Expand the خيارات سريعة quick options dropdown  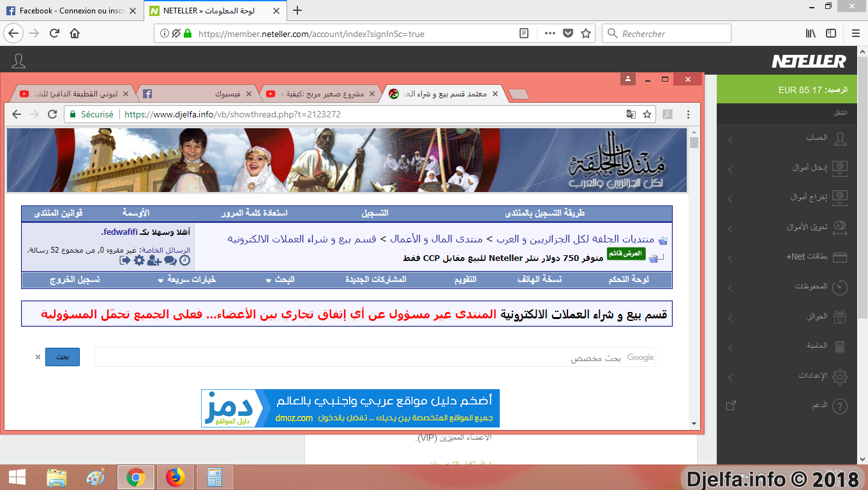click(x=187, y=279)
